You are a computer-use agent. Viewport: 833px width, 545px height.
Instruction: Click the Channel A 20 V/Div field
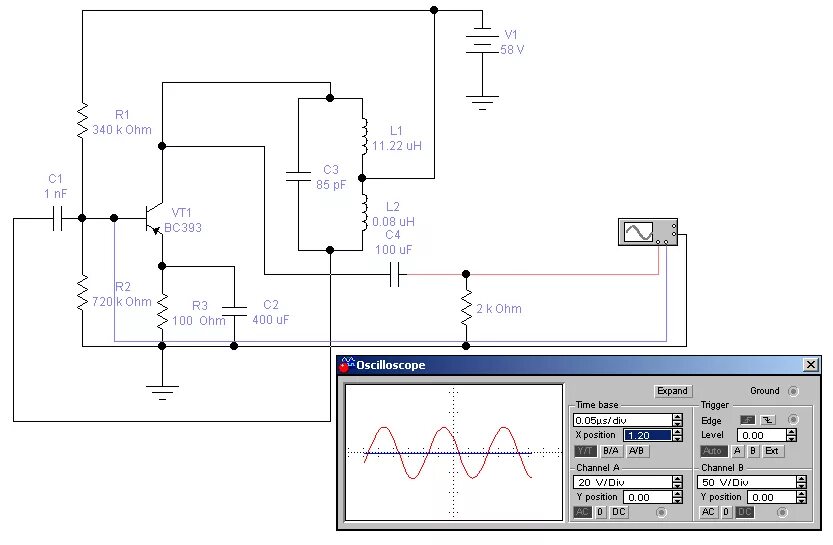(x=623, y=482)
